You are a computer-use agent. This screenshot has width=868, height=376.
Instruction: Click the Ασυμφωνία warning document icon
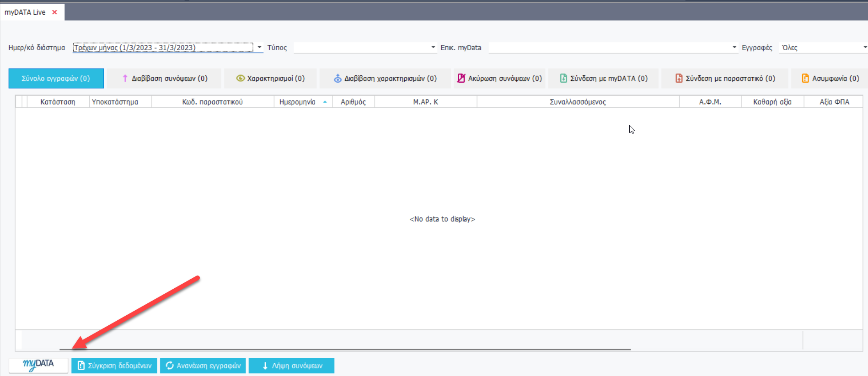pos(805,79)
